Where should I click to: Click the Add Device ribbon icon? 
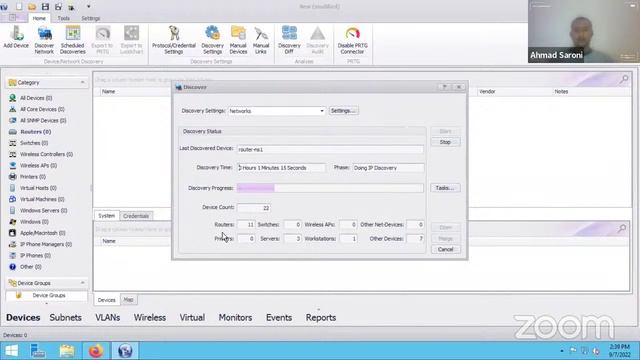click(x=16, y=38)
